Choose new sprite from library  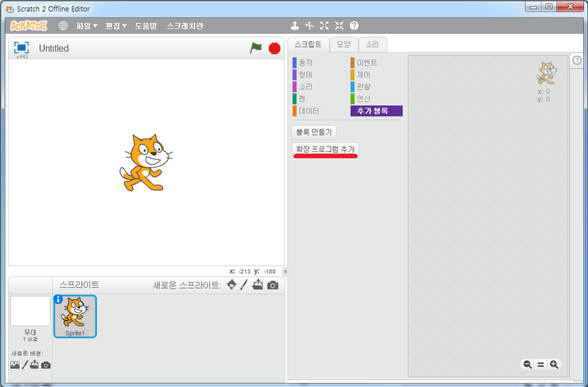[232, 285]
